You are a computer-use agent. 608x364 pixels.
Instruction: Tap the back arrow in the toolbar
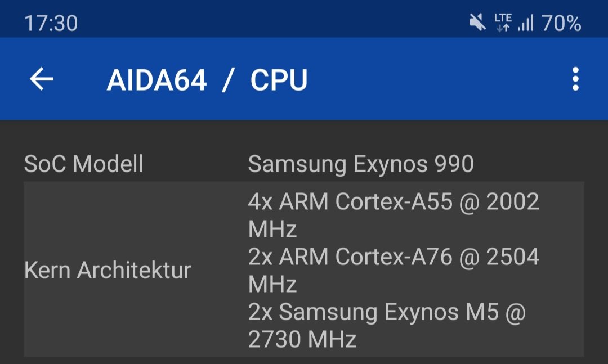42,79
